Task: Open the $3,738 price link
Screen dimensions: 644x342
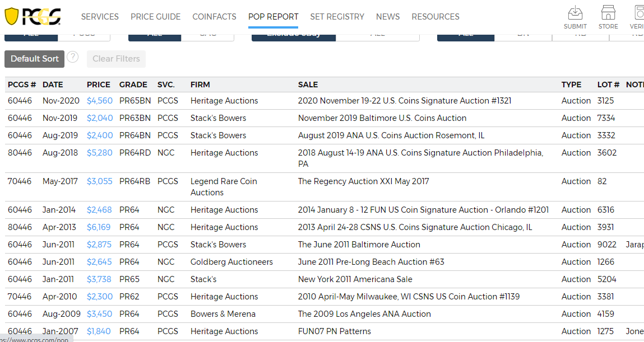Action: pyautogui.click(x=99, y=279)
